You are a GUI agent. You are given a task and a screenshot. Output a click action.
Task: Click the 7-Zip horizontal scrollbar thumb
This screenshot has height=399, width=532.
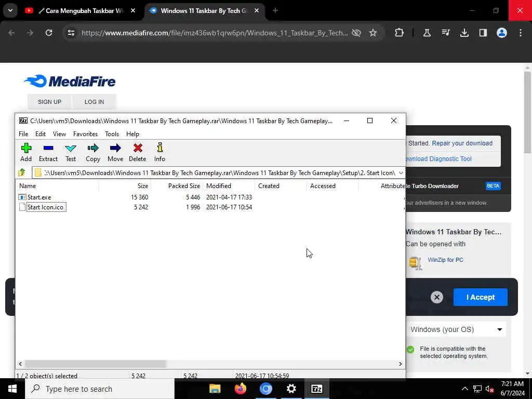tap(96, 364)
